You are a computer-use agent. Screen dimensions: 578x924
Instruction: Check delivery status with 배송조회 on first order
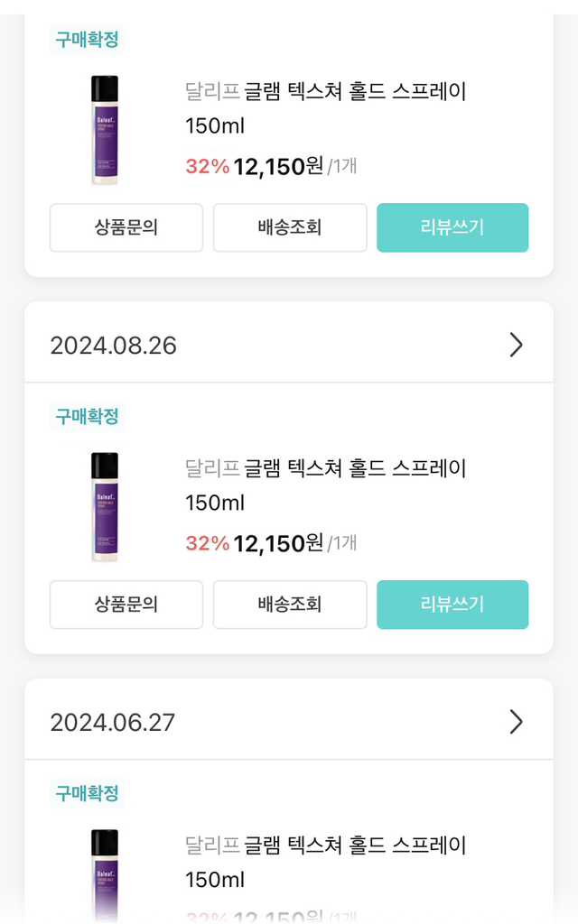click(x=289, y=227)
